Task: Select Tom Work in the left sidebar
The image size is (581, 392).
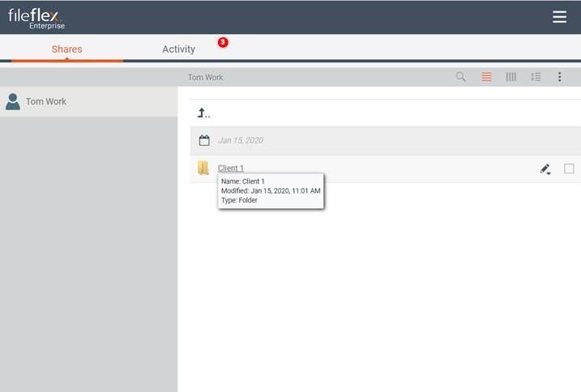Action: click(x=46, y=102)
